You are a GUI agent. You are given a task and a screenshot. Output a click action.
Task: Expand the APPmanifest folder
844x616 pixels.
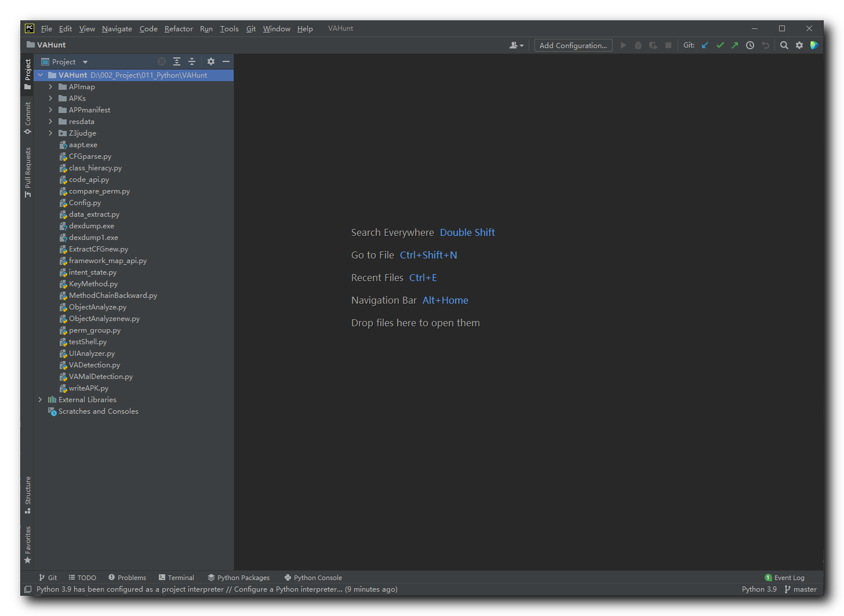(50, 110)
